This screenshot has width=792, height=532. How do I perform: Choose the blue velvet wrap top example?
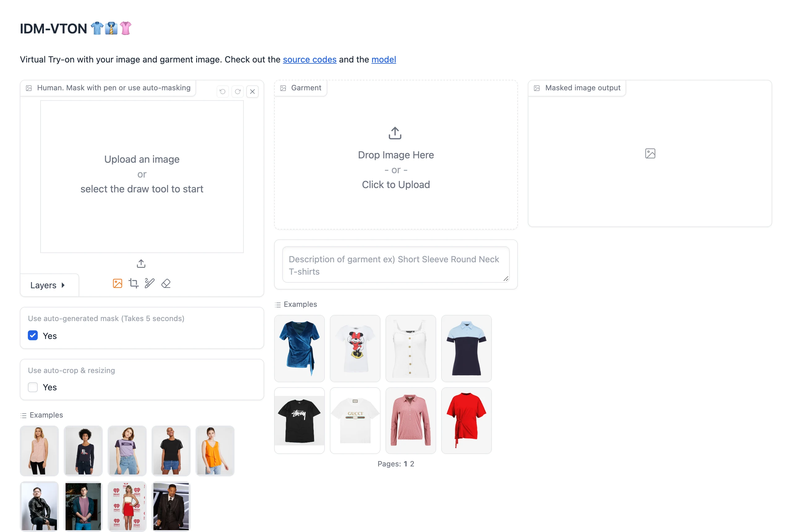point(299,349)
